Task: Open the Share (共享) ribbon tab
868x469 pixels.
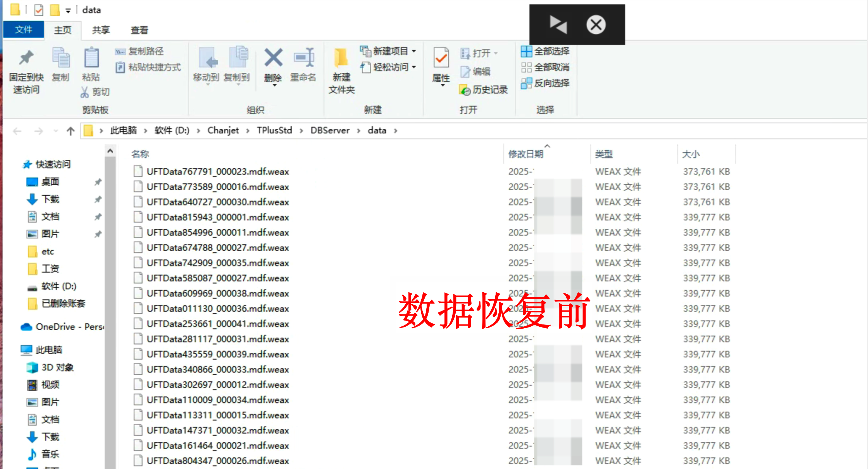Action: [x=101, y=30]
